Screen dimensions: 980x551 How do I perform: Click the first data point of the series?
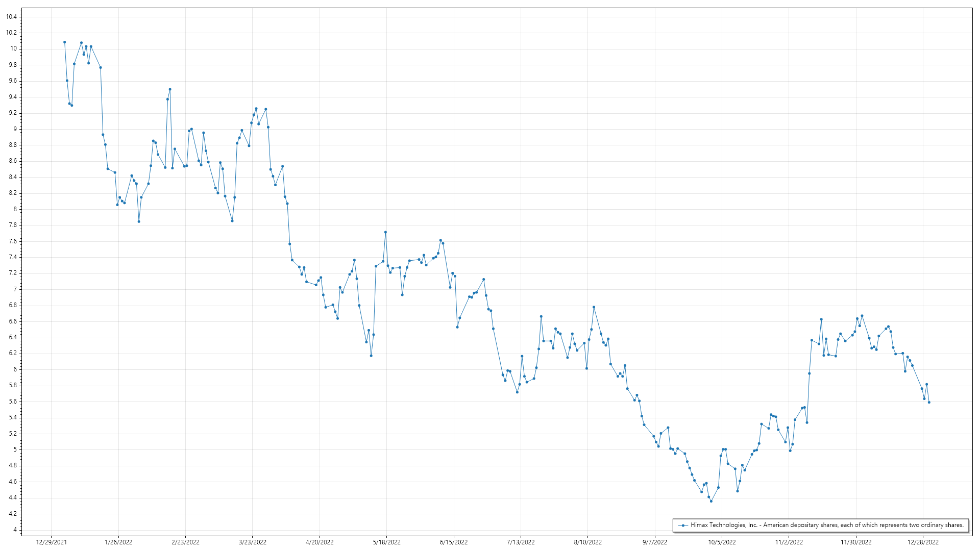(64, 42)
